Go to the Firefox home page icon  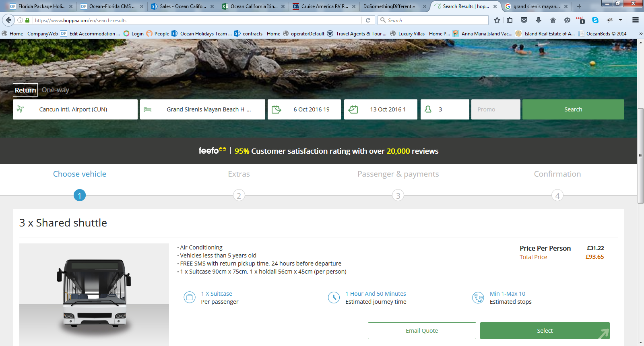(553, 20)
